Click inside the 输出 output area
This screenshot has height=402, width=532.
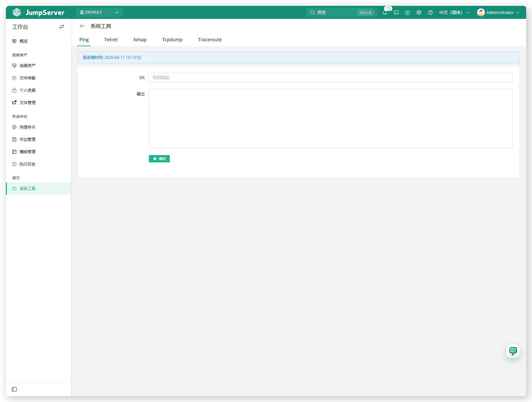[x=331, y=119]
